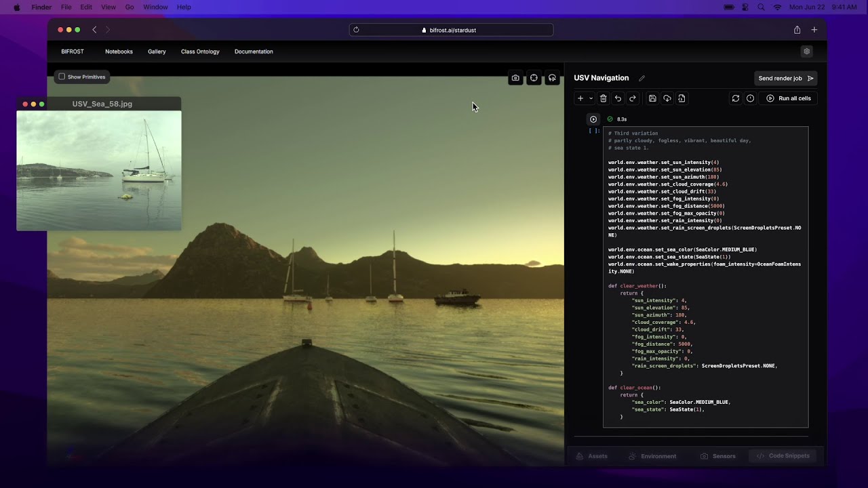
Task: Save the notebook with the floppy disk icon
Action: point(652,98)
